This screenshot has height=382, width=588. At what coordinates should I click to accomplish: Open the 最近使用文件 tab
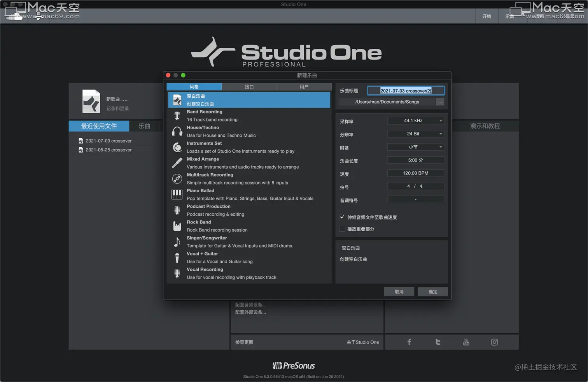(x=99, y=126)
